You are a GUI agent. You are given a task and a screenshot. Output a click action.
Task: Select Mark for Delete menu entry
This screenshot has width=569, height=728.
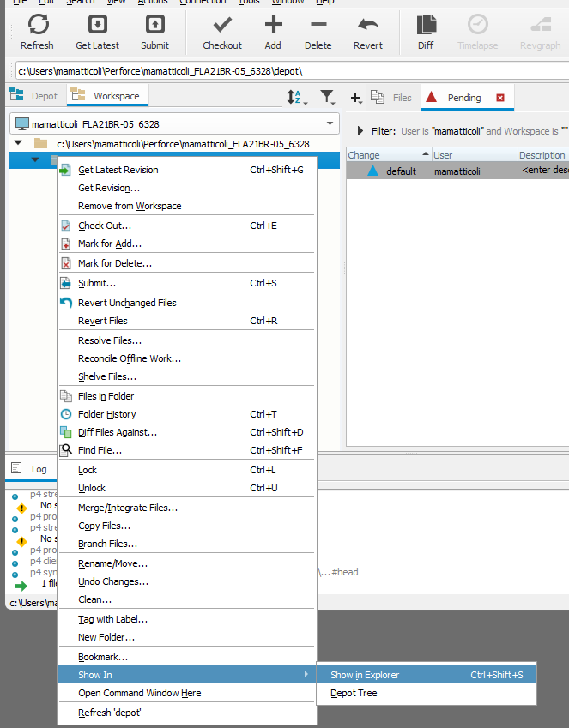[114, 263]
